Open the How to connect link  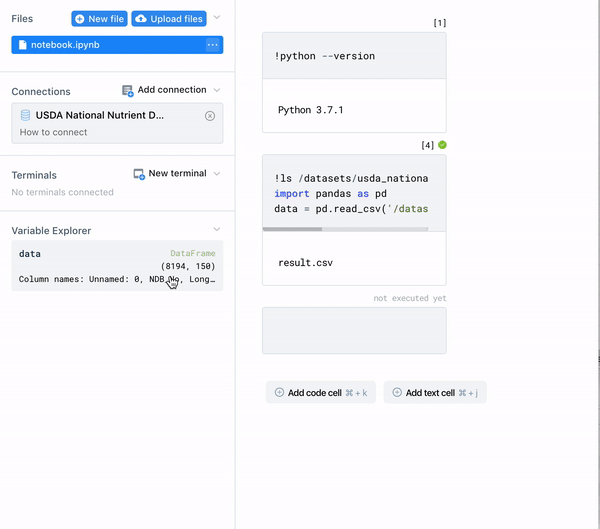(x=53, y=132)
